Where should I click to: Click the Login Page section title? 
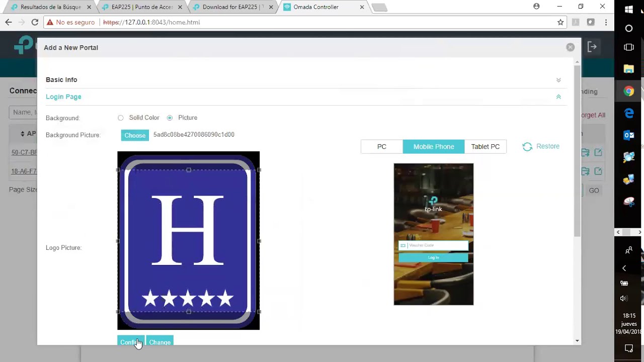[63, 97]
